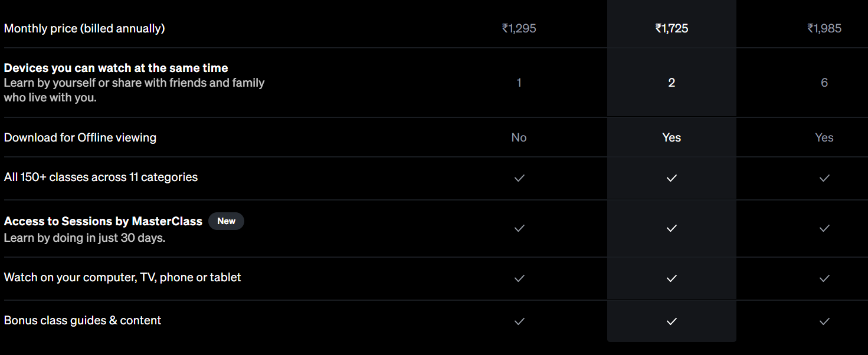The image size is (868, 355).
Task: Click Watch on computer checkmark in ₹1,295 column
Action: point(519,278)
